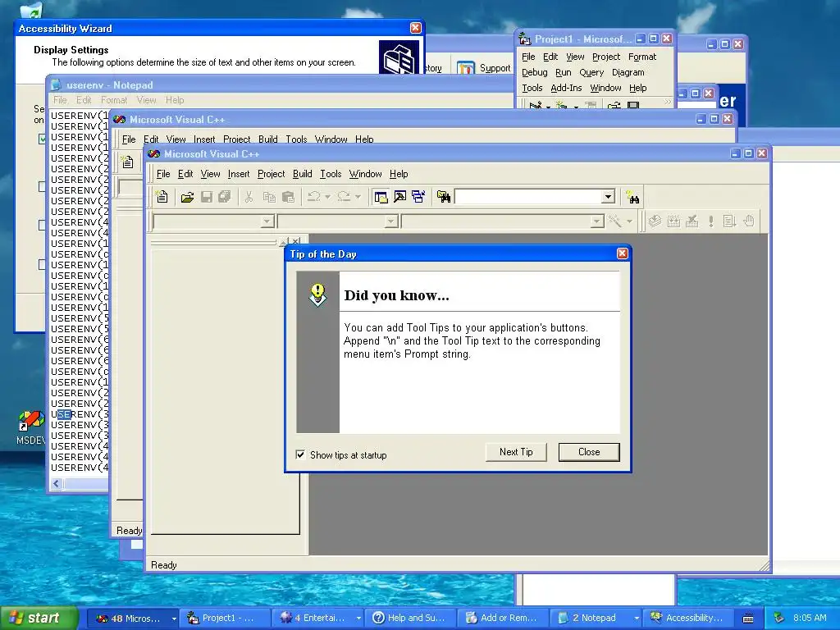Open the Add-Ins menu in Project1 window

pos(566,88)
